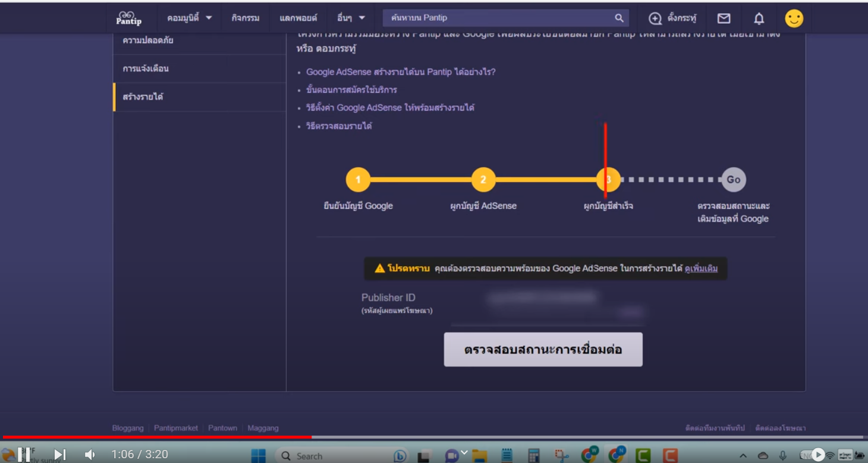Click the microphone tray icon
Screen dimensions: 868x463
(783, 456)
